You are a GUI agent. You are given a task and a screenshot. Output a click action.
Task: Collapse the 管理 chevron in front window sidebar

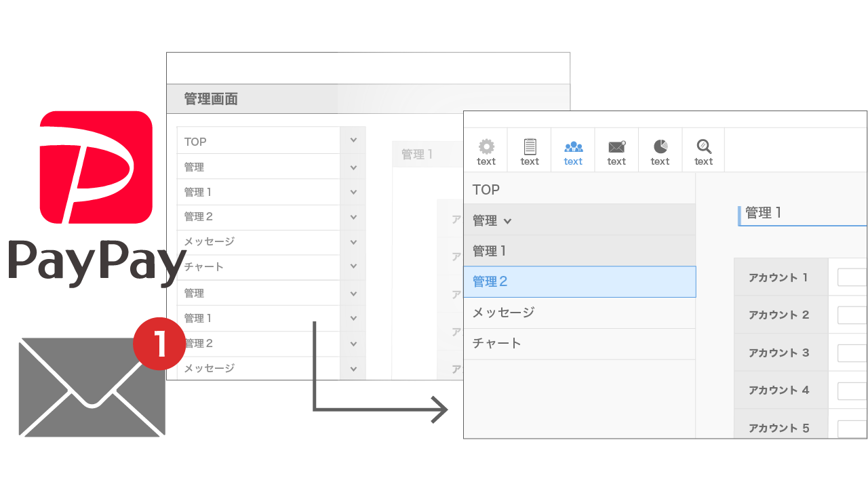pos(508,221)
